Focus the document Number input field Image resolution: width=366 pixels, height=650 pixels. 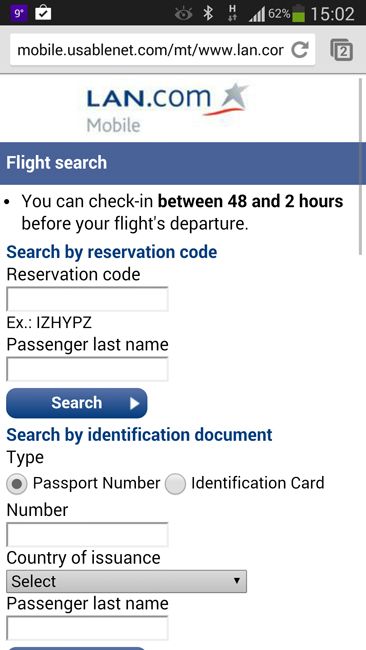87,534
